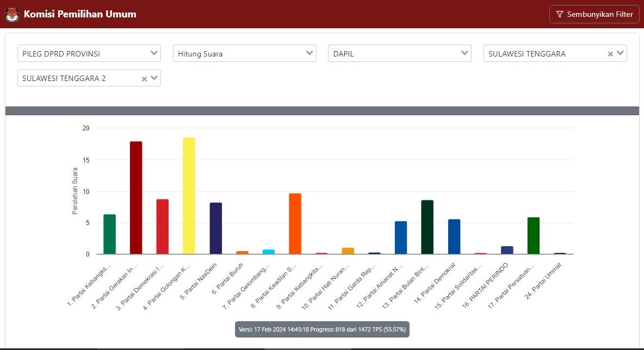Click the Sembunyikan Filter button
Screen dimensions: 644x350
point(594,14)
